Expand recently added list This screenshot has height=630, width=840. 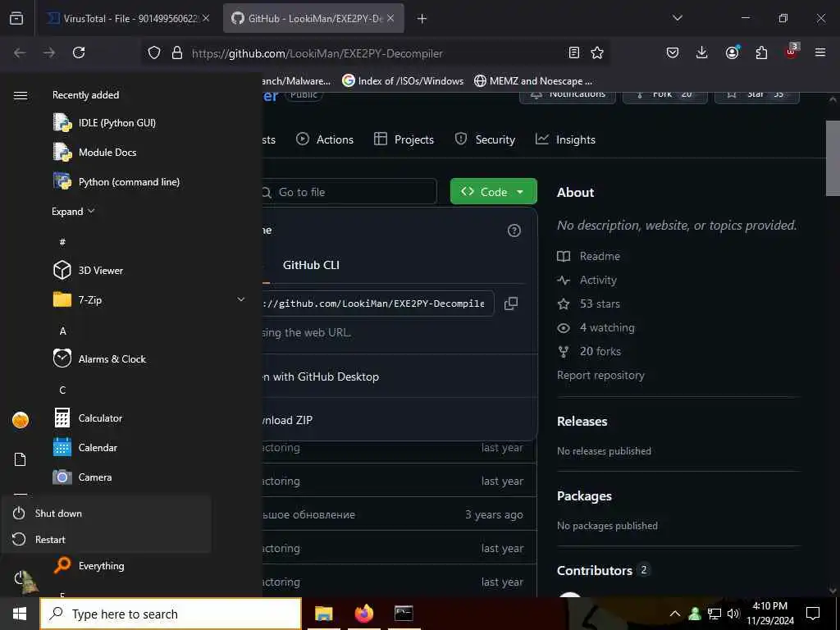pos(73,211)
